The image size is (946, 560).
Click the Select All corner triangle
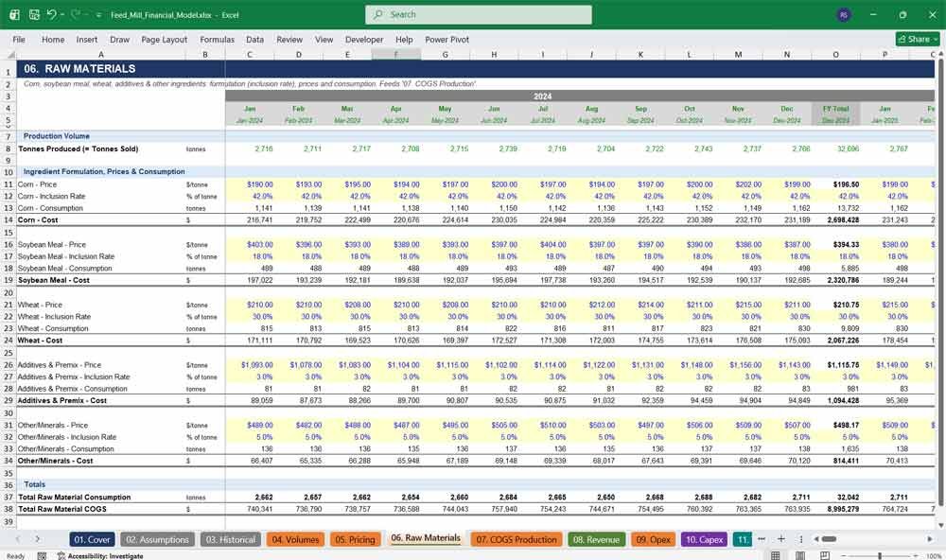pos(9,54)
